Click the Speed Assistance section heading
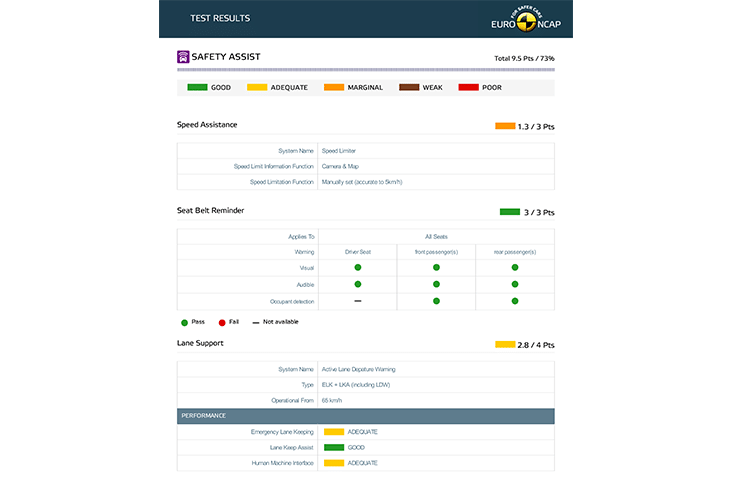 (x=207, y=125)
